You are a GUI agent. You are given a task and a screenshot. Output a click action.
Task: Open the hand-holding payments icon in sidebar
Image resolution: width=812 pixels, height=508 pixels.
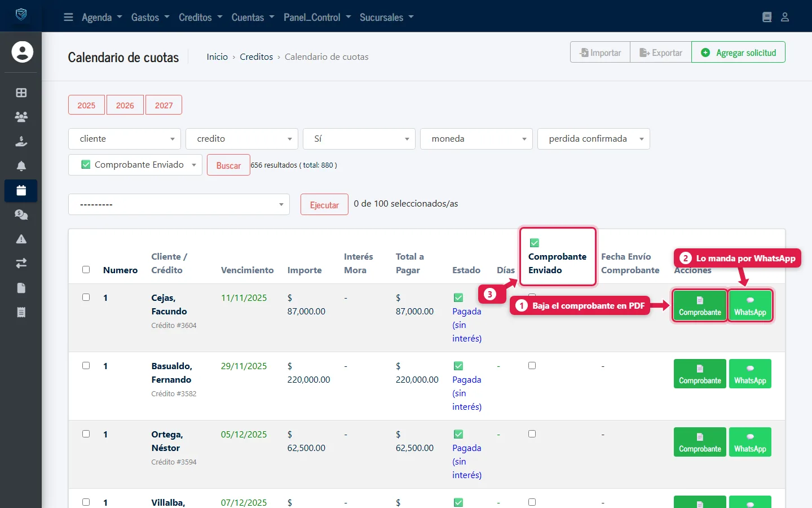(x=21, y=141)
